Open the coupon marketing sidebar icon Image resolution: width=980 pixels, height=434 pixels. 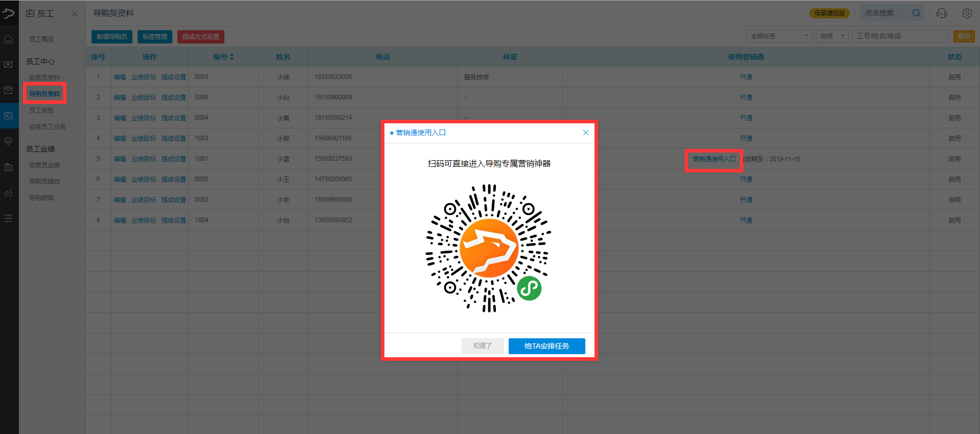(x=9, y=167)
